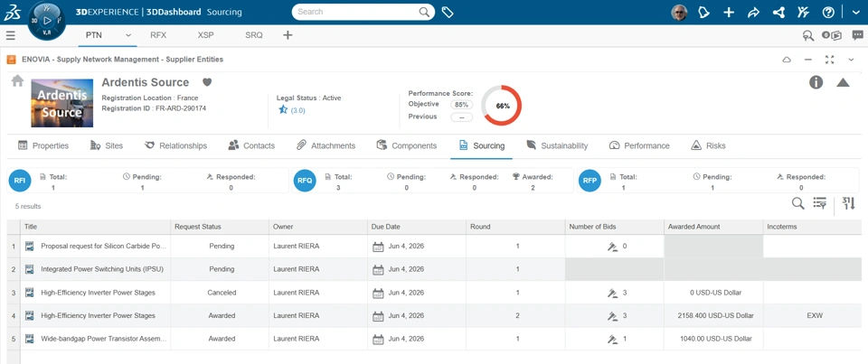868x364 pixels.
Task: Open the Components tab
Action: coord(406,145)
